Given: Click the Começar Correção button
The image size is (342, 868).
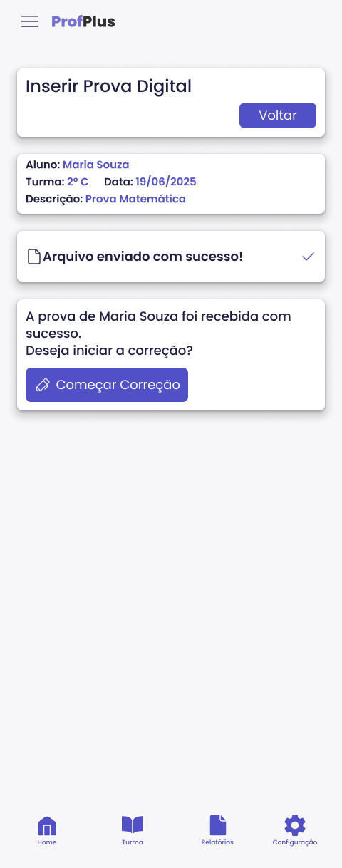Looking at the screenshot, I should point(107,385).
